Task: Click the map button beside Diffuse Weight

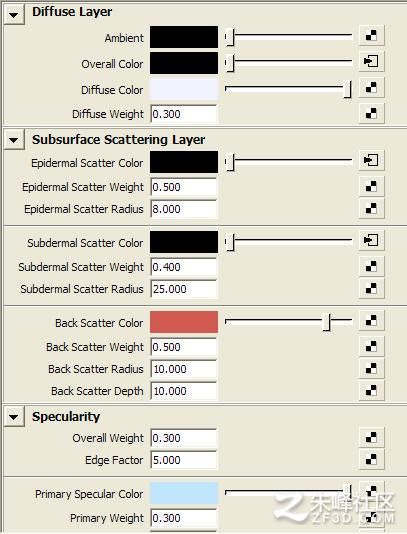Action: [371, 113]
